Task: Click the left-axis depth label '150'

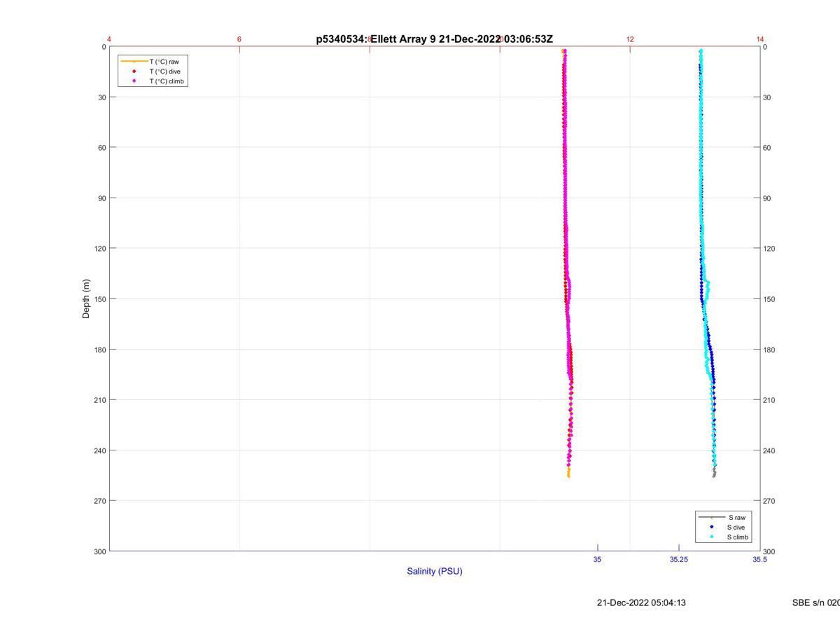Action: point(100,299)
